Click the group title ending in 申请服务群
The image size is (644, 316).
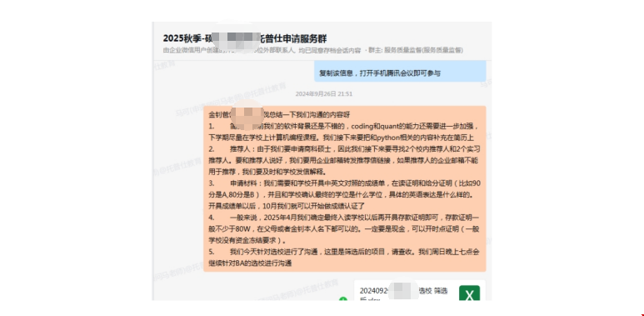(245, 38)
